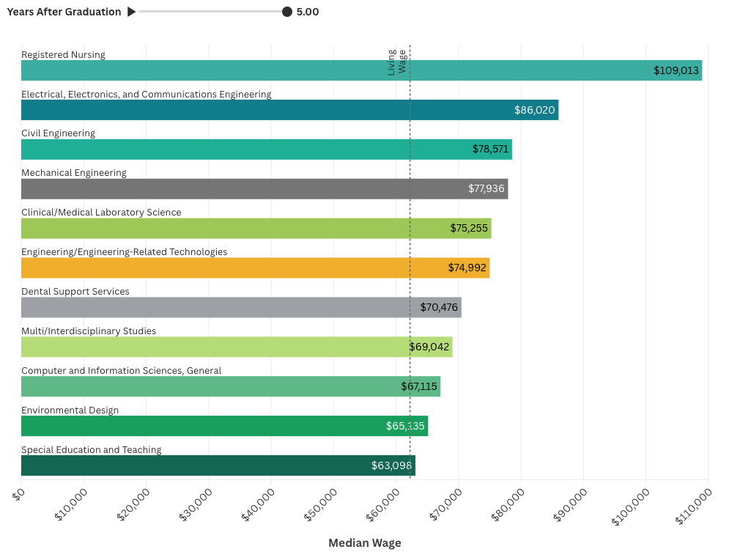Click the Median Wage axis title

(x=365, y=543)
